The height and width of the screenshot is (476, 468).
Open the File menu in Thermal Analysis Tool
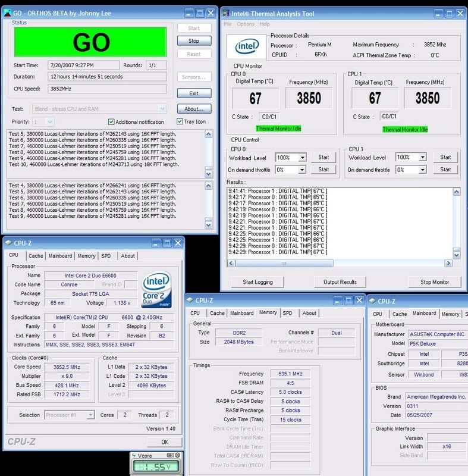click(x=228, y=24)
